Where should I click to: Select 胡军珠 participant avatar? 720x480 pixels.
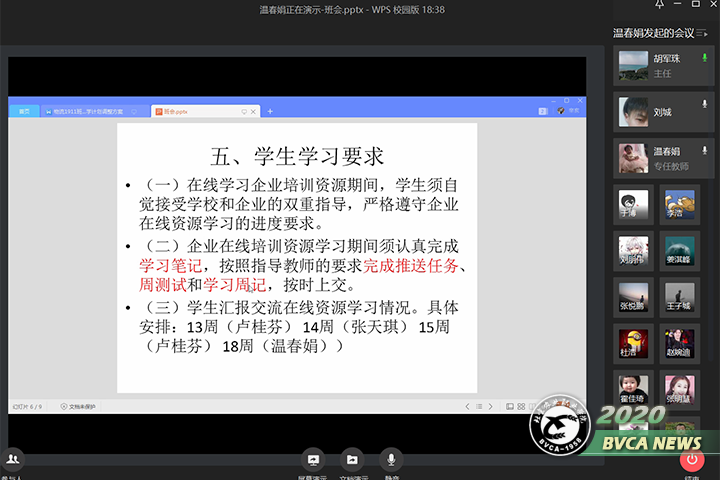click(632, 66)
